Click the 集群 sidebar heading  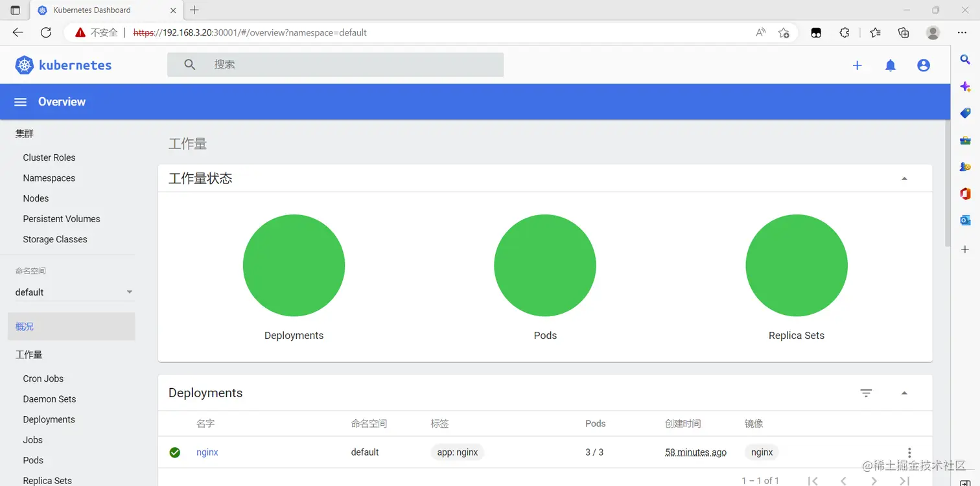coord(25,133)
